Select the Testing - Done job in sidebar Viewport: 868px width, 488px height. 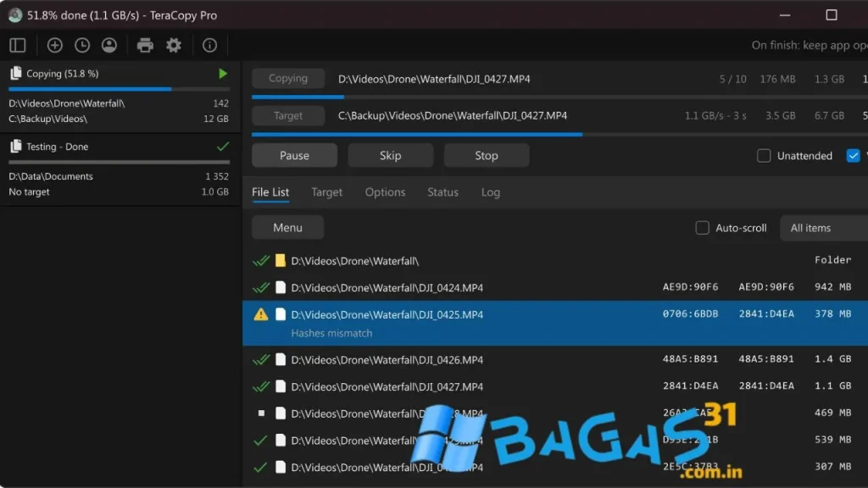tap(120, 169)
